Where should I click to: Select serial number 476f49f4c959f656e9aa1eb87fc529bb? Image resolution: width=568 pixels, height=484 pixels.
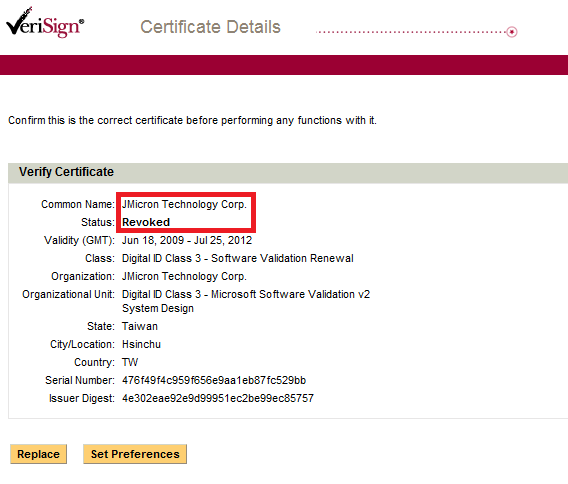click(x=214, y=380)
